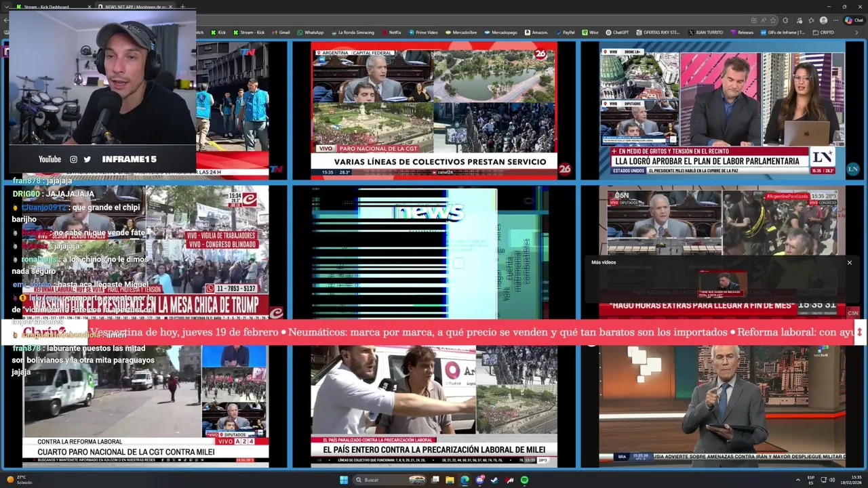This screenshot has height=488, width=868.
Task: Select A24 'Cuarto paro nacional' stream
Action: tap(146, 405)
